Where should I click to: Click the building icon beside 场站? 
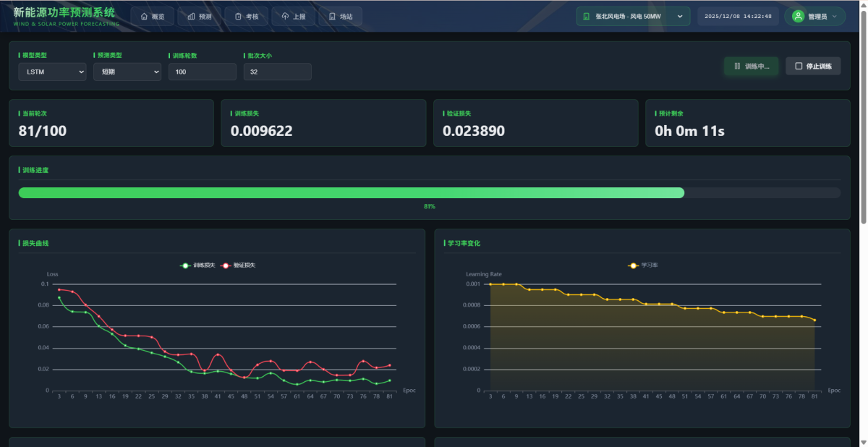coord(332,16)
